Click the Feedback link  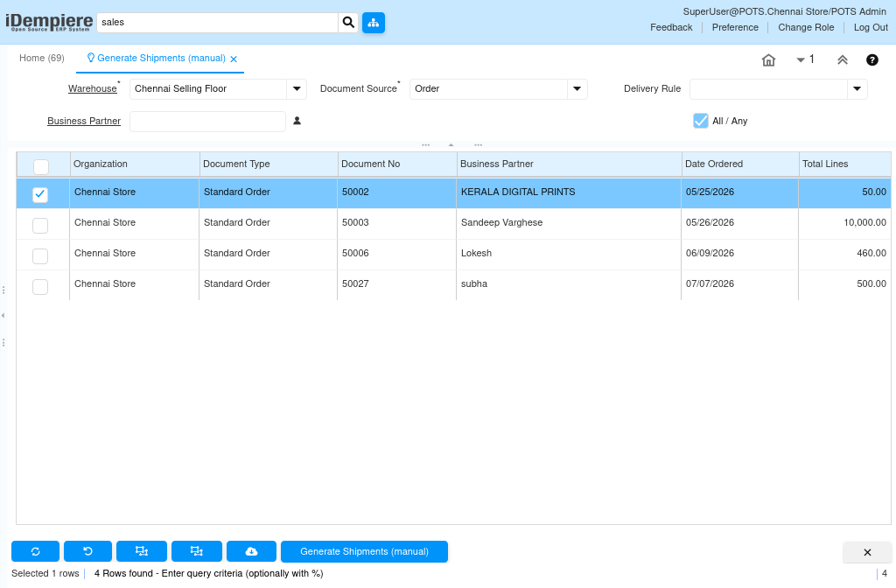(x=671, y=27)
